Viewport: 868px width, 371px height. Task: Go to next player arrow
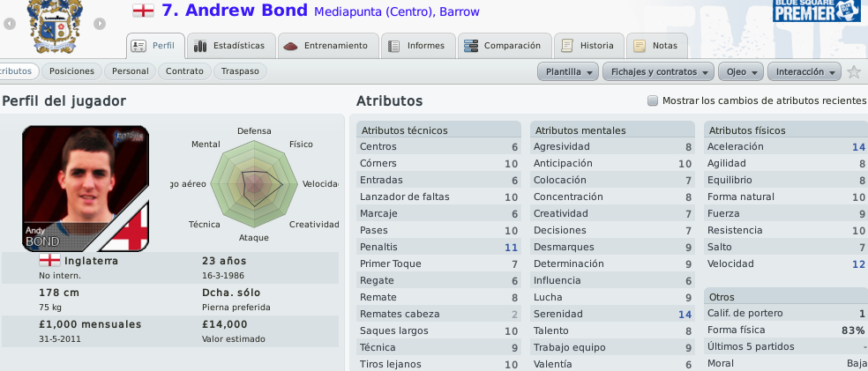100,24
